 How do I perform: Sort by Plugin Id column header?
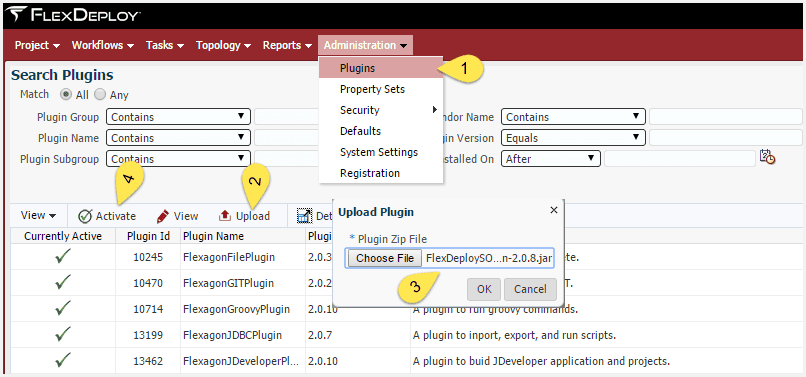coord(148,236)
